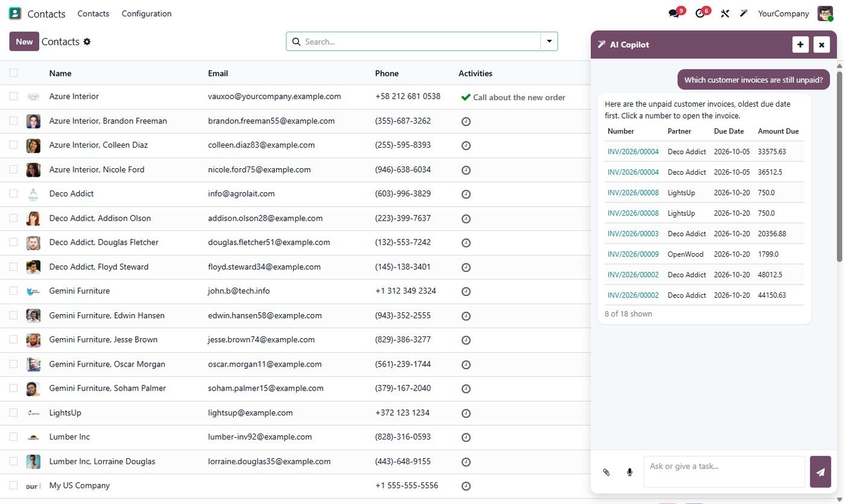Sort the list by Email column
844x504 pixels.
click(x=218, y=73)
